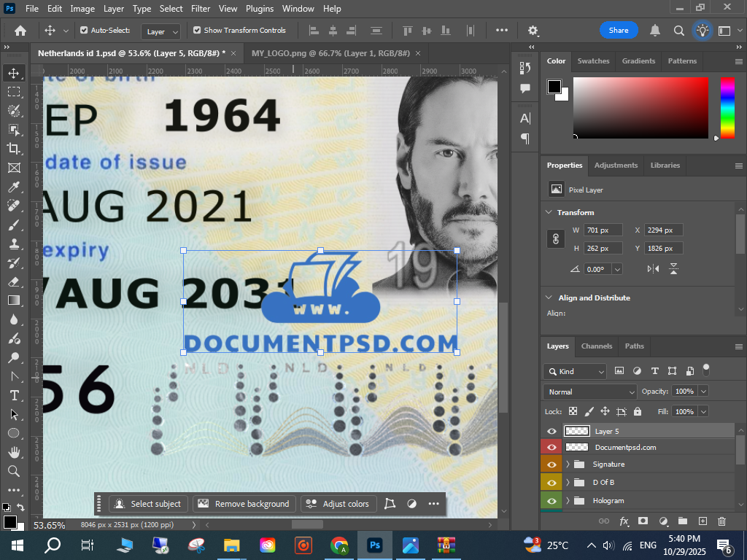
Task: Open the Filter menu
Action: [200, 9]
